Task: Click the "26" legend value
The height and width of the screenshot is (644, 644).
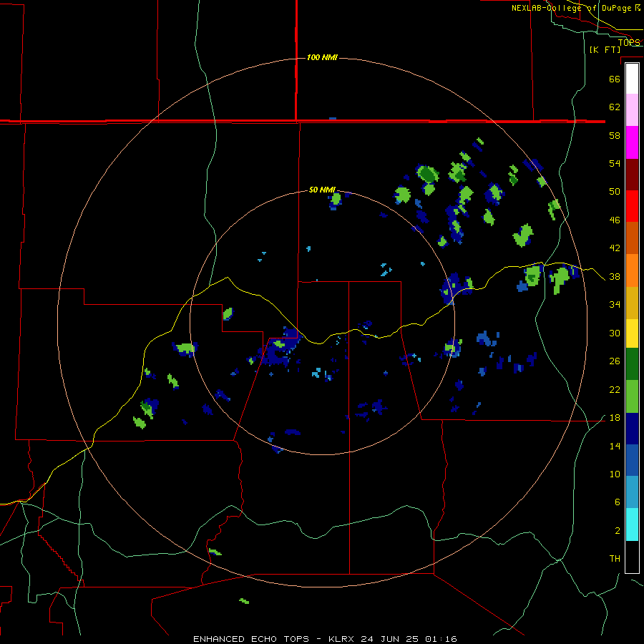Action: point(615,361)
